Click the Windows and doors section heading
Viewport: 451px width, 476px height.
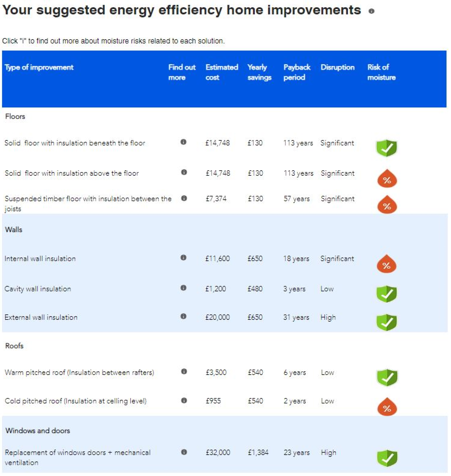point(38,431)
